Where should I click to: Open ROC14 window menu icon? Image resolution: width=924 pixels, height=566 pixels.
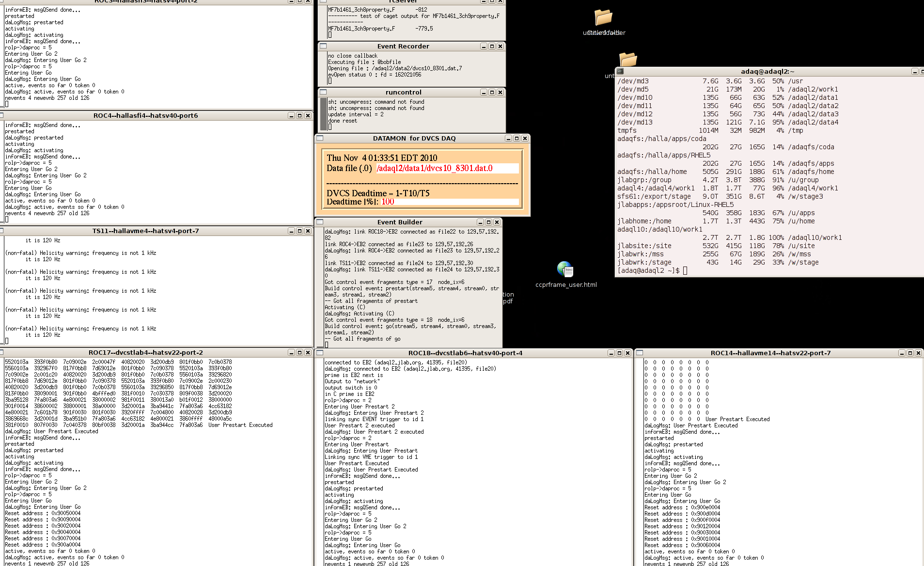click(x=640, y=353)
